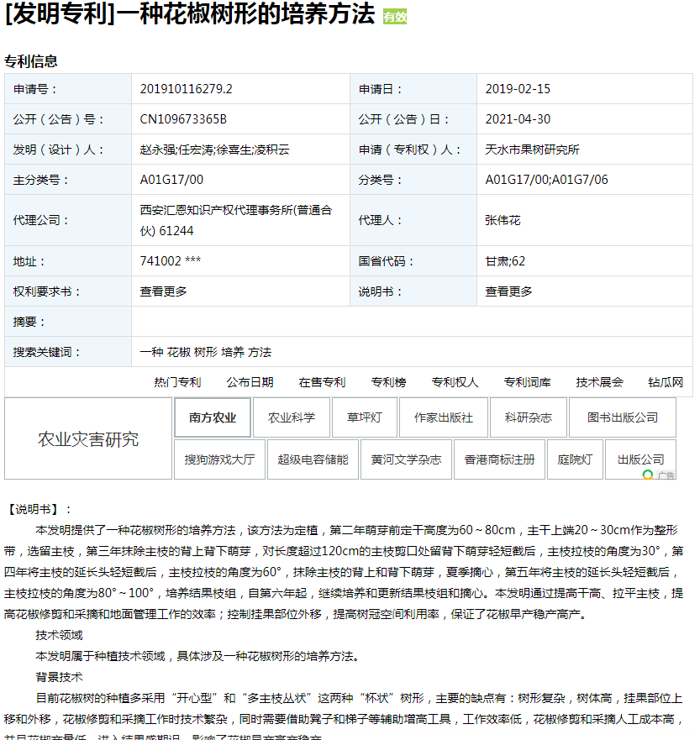Open the 作家出版社 ad button

tap(443, 417)
